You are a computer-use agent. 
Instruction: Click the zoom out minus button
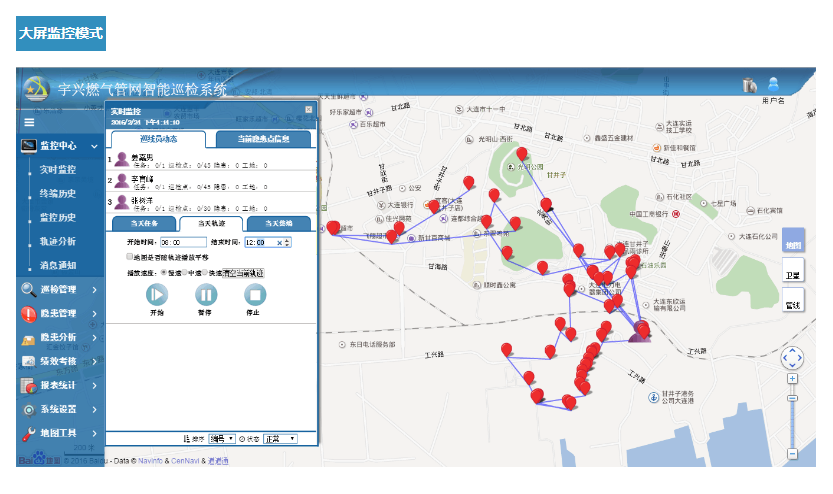[x=792, y=453]
